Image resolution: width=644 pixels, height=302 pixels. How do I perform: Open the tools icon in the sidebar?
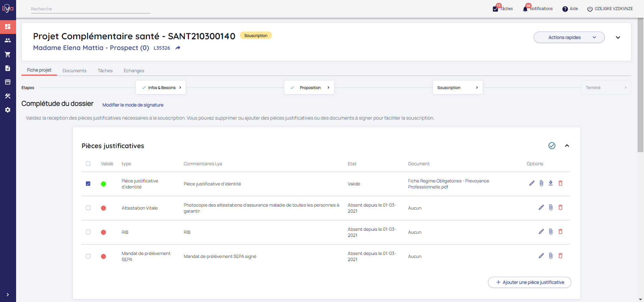(8, 96)
